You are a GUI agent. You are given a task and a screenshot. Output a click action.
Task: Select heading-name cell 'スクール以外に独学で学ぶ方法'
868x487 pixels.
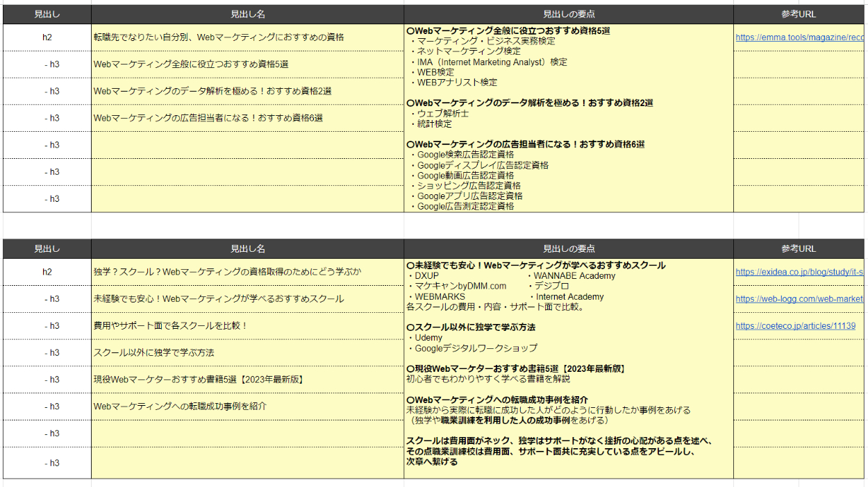click(247, 353)
